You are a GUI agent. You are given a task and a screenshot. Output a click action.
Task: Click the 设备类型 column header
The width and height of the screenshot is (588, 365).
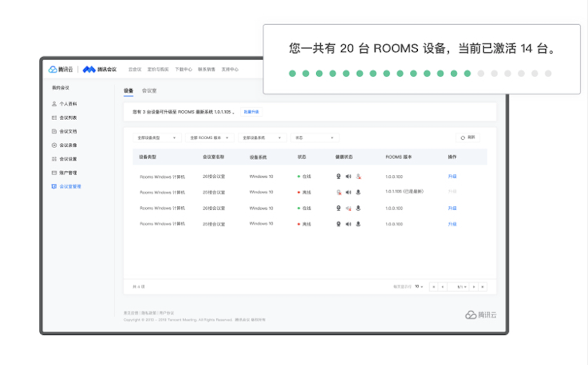147,157
